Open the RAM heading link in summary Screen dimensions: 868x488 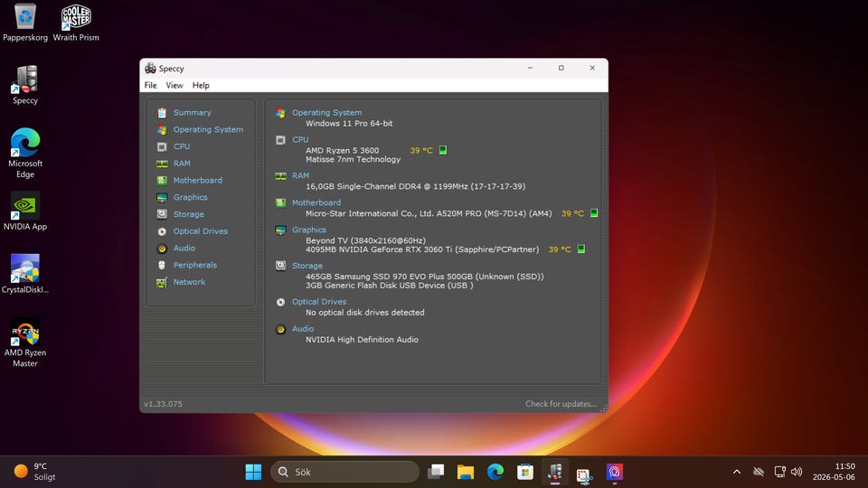pos(300,175)
